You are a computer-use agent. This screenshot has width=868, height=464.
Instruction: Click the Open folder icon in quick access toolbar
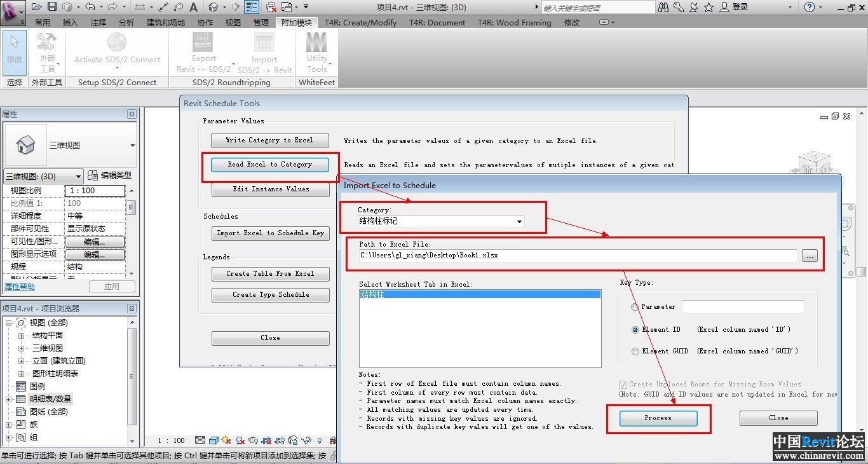[x=37, y=6]
